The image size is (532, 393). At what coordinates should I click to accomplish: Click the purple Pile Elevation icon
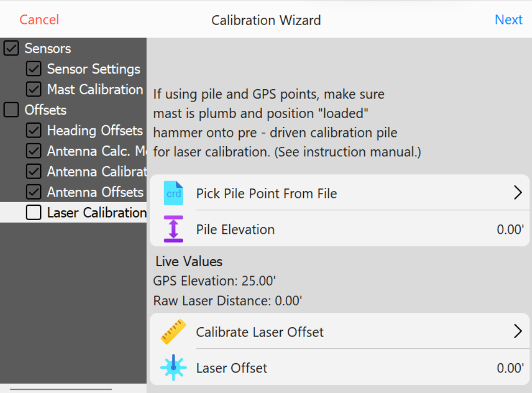tap(173, 229)
